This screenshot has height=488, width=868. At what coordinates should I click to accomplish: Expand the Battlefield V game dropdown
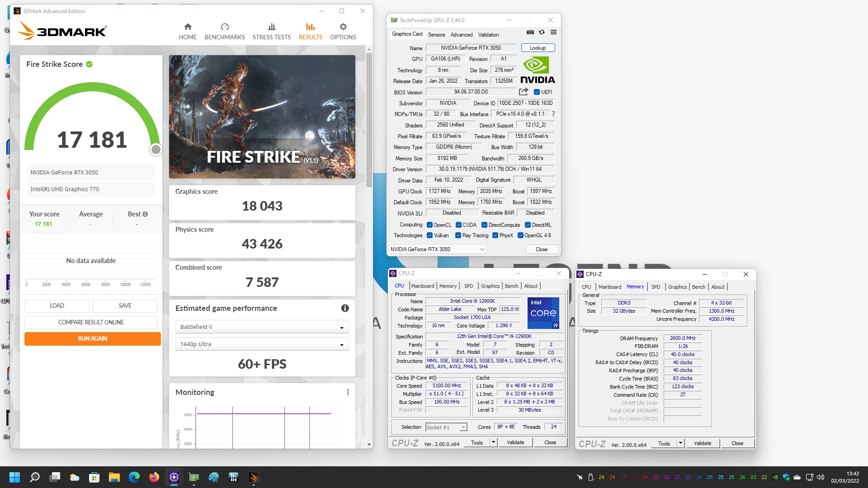(x=262, y=327)
